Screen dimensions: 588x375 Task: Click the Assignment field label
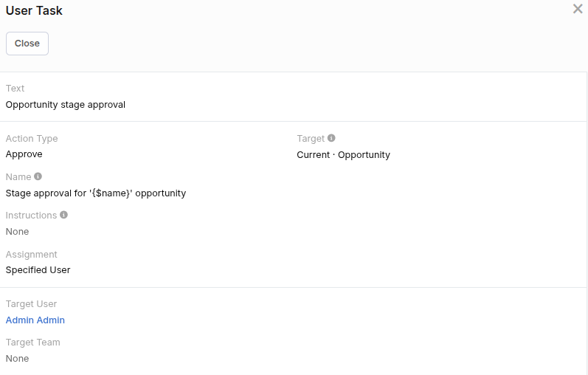click(32, 255)
